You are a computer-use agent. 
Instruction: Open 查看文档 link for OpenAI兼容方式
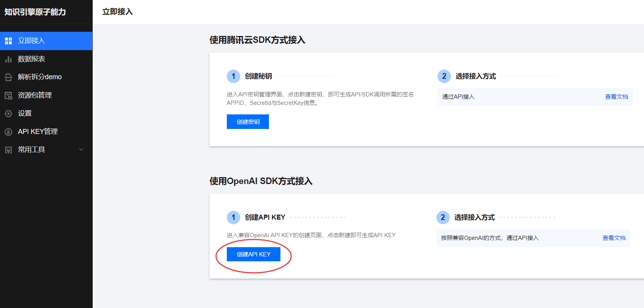coord(614,238)
